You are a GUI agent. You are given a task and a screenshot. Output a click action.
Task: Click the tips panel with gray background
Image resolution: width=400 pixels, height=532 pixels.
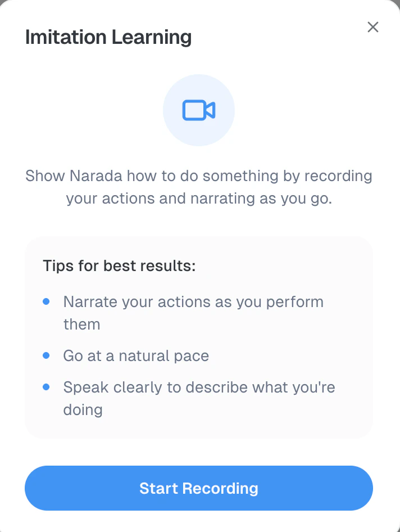pyautogui.click(x=199, y=337)
